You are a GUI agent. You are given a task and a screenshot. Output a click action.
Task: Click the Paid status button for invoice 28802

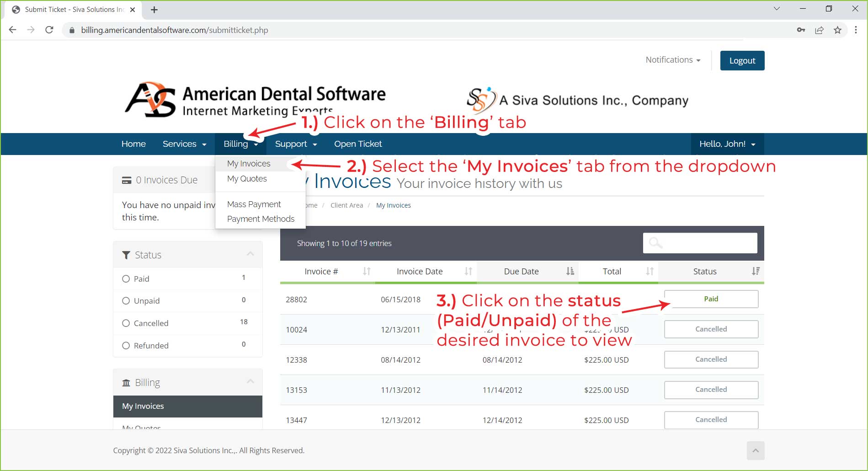tap(711, 299)
